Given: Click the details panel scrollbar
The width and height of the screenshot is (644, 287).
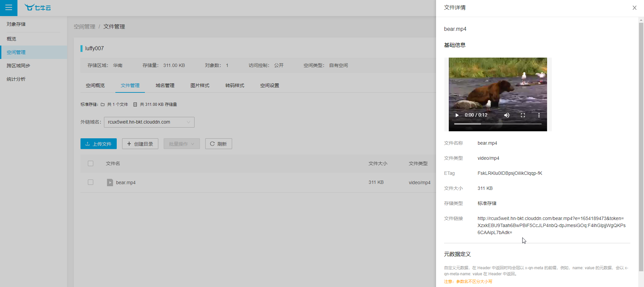Looking at the screenshot, I should (641, 147).
